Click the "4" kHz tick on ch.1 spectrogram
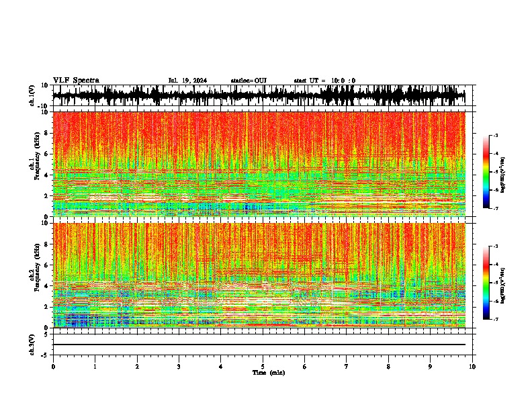This screenshot has height=411, width=532. pyautogui.click(x=46, y=175)
